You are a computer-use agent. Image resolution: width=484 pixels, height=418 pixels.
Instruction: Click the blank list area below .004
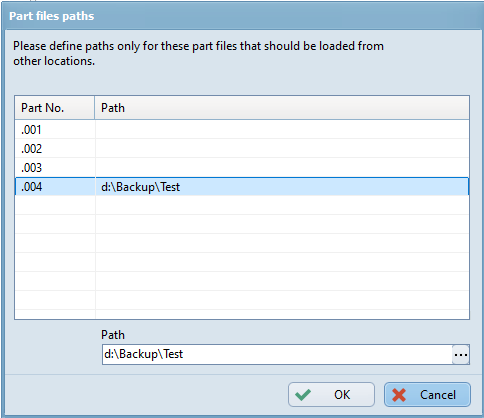(242, 257)
